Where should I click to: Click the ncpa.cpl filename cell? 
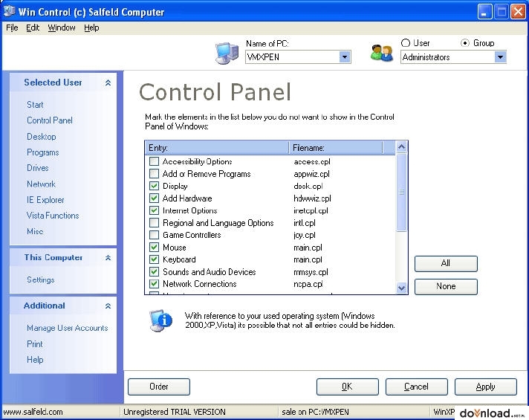tap(308, 284)
